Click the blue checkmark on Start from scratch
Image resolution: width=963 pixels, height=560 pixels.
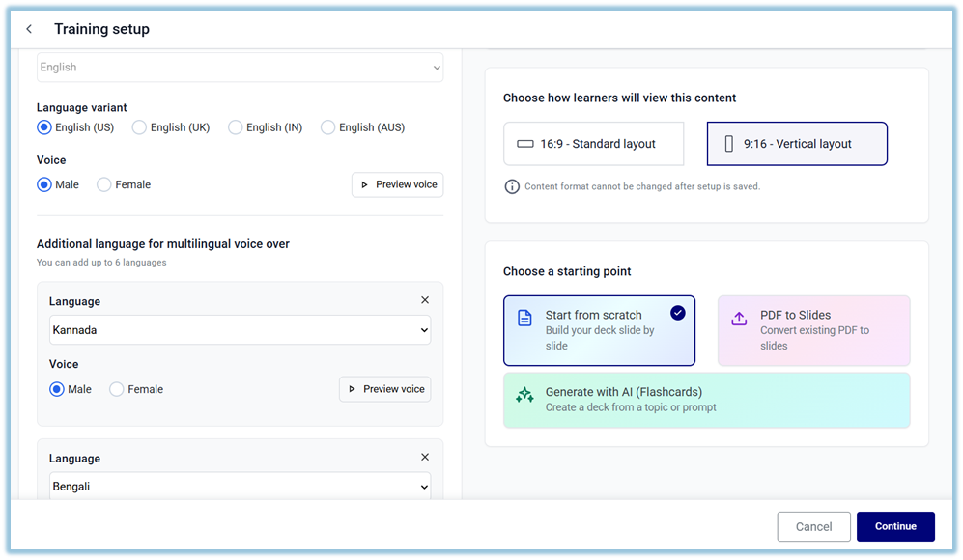[678, 312]
